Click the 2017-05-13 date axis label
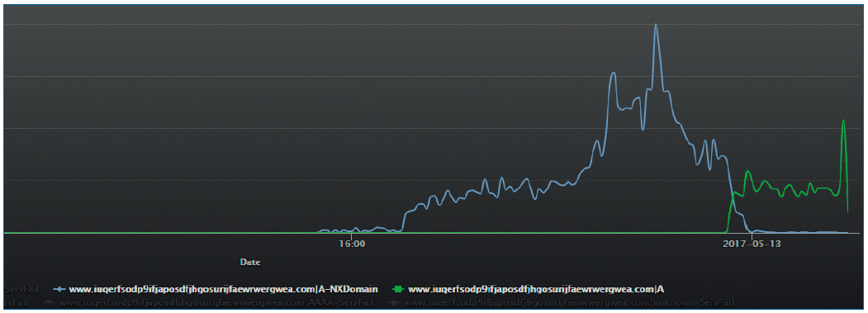The height and width of the screenshot is (313, 868). pos(752,244)
